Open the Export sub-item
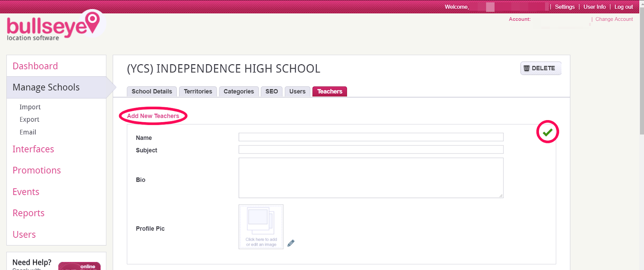 (x=29, y=119)
